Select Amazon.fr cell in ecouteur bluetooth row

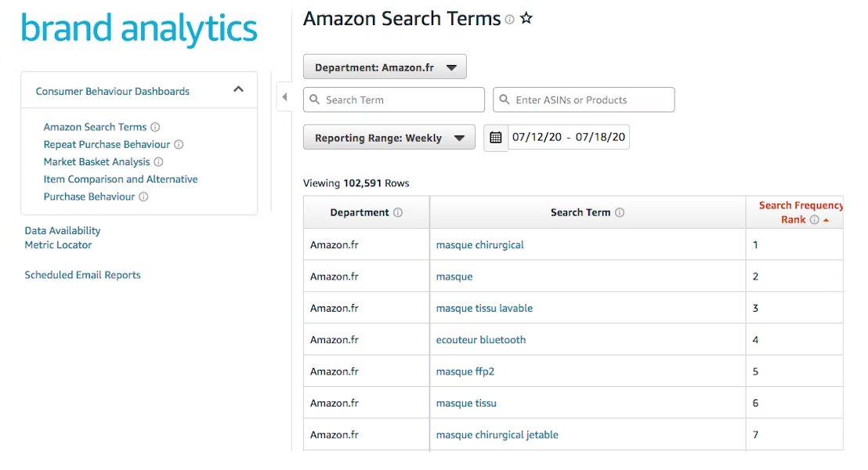367,340
